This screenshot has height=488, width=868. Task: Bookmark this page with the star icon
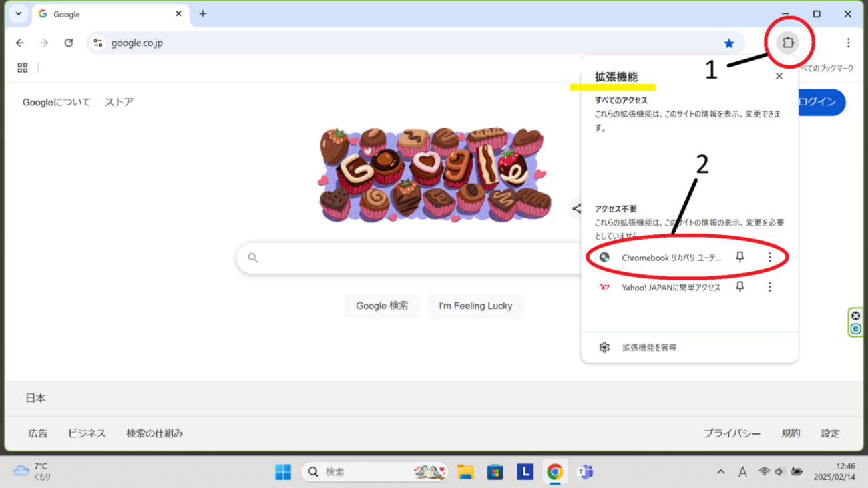coord(729,43)
